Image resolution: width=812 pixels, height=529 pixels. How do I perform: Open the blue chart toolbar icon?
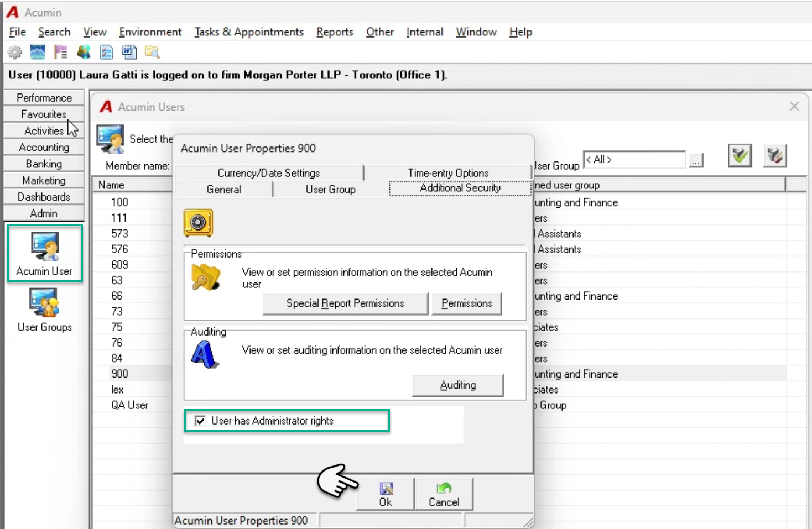point(38,53)
